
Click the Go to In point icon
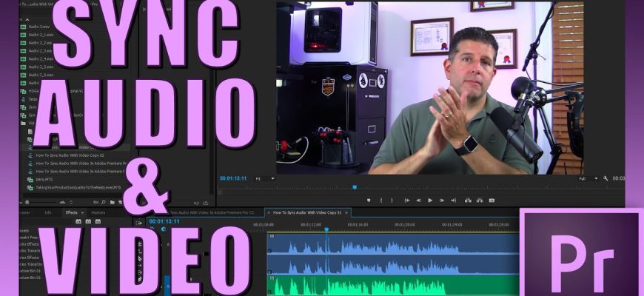click(x=406, y=200)
